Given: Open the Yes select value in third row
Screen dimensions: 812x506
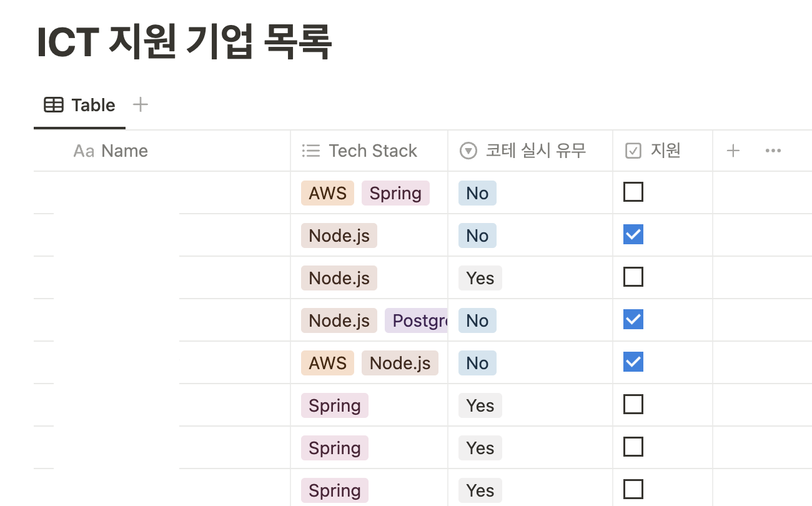Looking at the screenshot, I should (x=480, y=278).
